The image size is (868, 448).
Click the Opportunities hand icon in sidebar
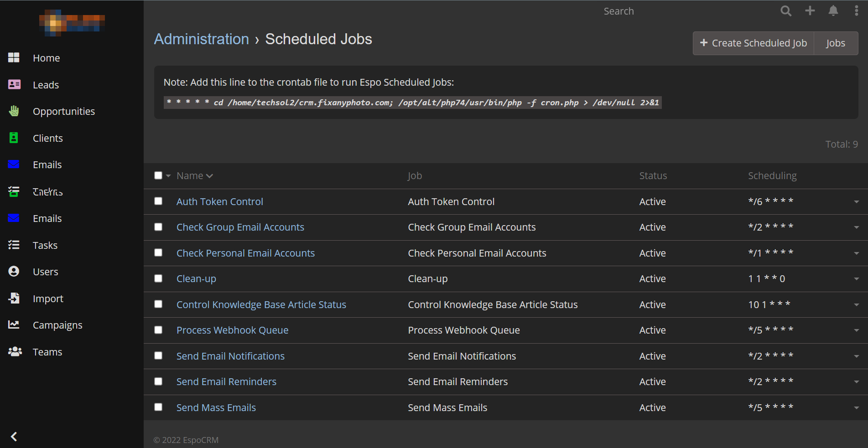click(14, 111)
